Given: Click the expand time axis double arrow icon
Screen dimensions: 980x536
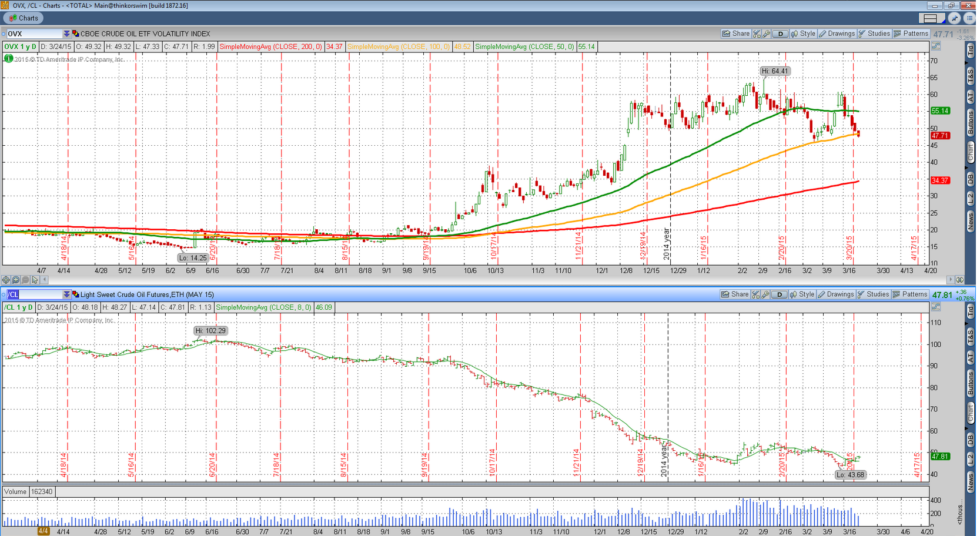Looking at the screenshot, I should point(959,280).
